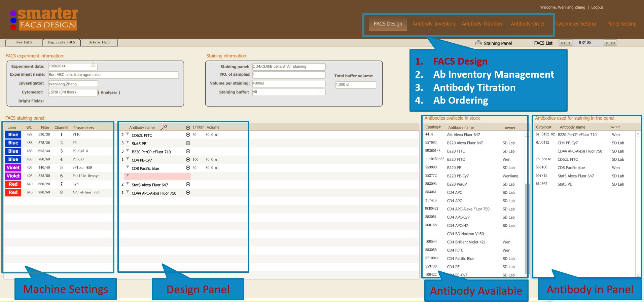Switch to the Antibody Inventory tab
Screen dimensions: 644x302
coord(434,24)
